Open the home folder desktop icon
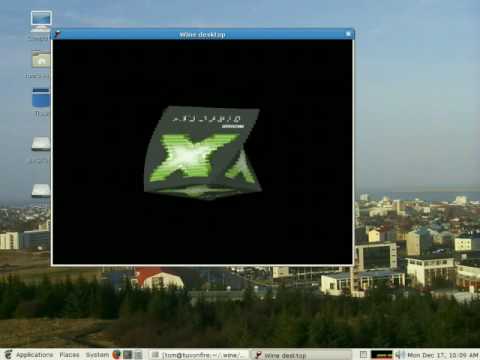This screenshot has width=480, height=360. (41, 59)
